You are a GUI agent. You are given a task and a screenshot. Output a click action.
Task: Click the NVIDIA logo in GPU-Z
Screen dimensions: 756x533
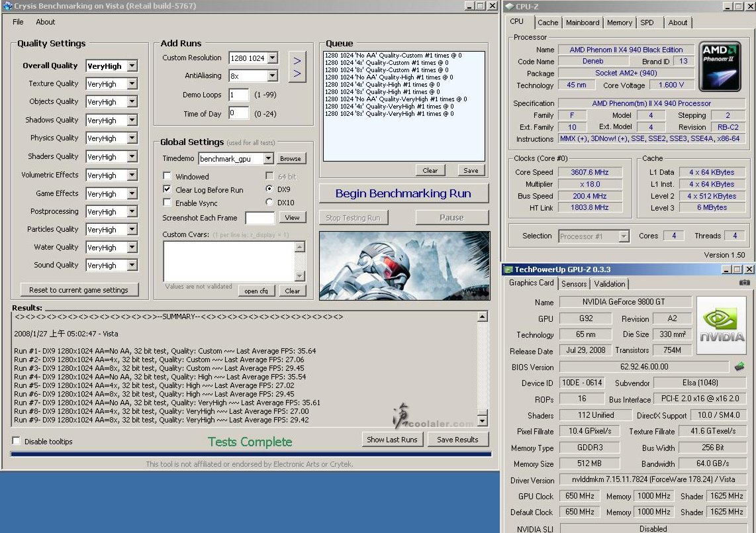tap(722, 325)
